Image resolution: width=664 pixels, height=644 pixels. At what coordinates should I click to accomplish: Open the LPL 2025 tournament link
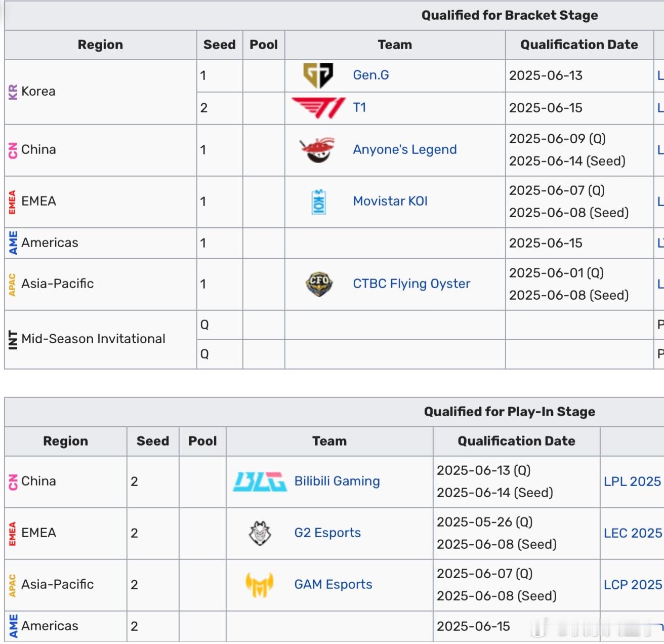(632, 481)
